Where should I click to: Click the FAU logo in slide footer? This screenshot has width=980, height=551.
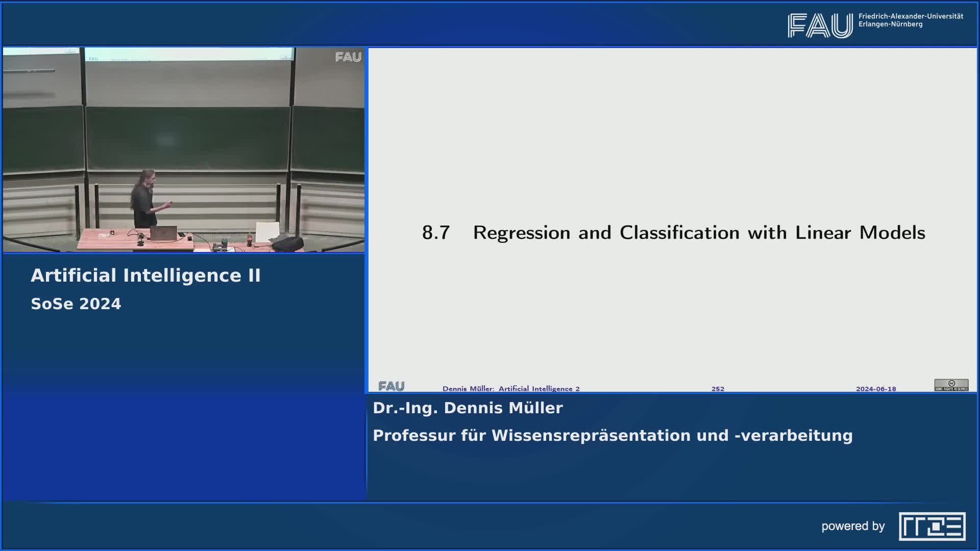point(391,386)
